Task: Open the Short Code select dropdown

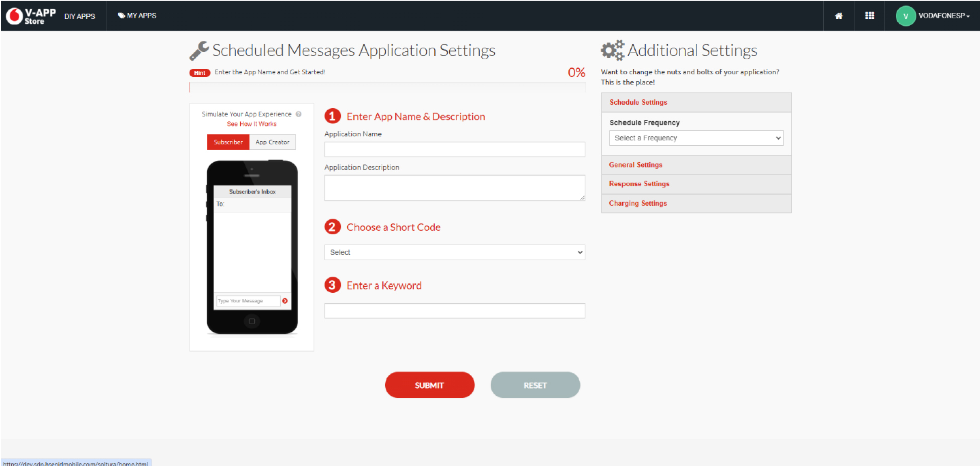Action: coord(454,252)
